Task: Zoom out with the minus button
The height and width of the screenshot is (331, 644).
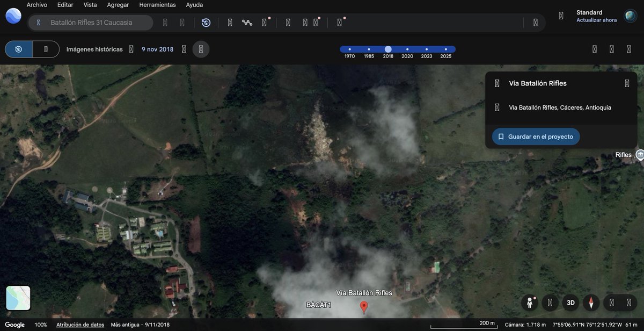Action: pyautogui.click(x=612, y=303)
